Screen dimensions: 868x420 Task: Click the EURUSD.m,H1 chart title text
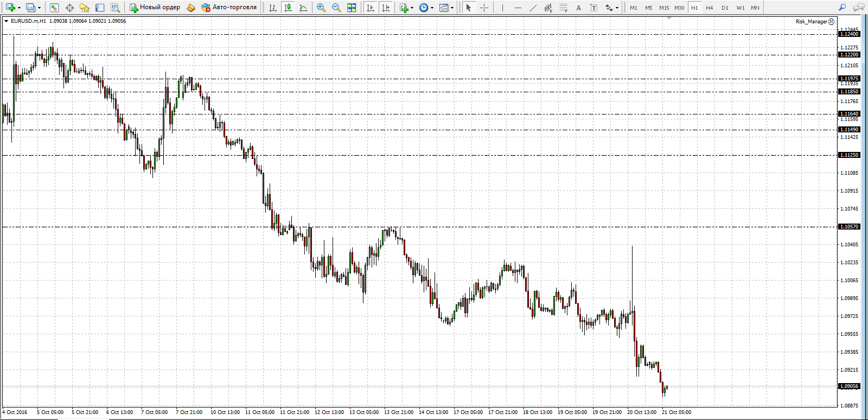point(28,21)
